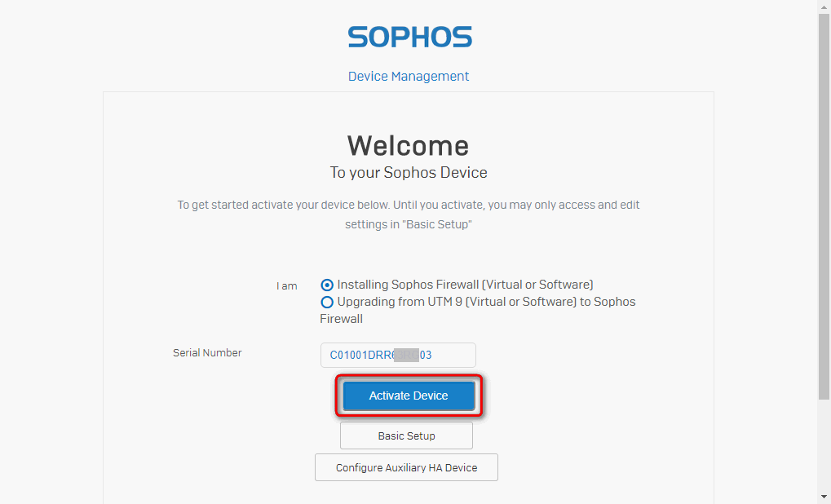Click the Sophos logo at top
The image size is (831, 504).
(x=409, y=37)
